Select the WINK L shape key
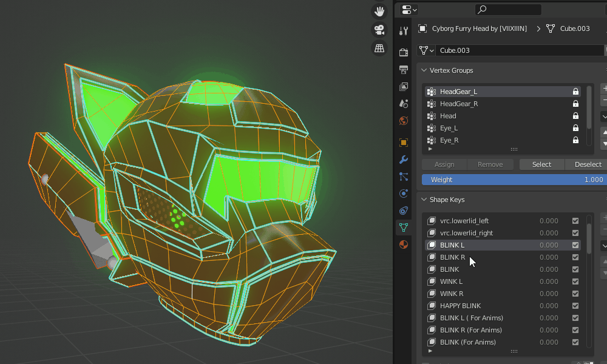Image resolution: width=607 pixels, height=364 pixels. coord(503,281)
